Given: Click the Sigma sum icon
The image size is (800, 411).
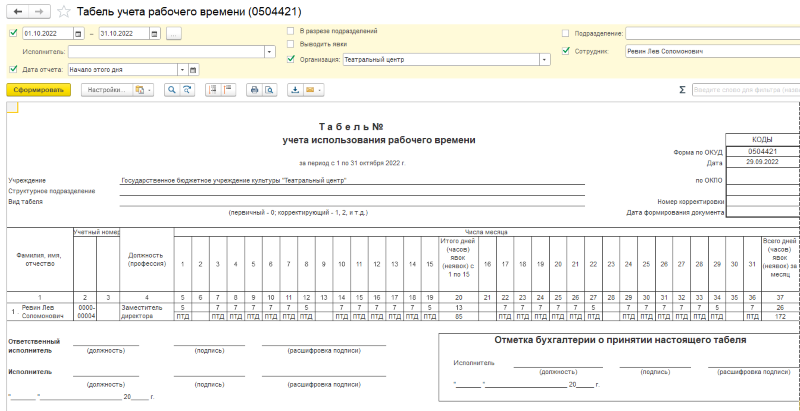Looking at the screenshot, I should point(682,90).
